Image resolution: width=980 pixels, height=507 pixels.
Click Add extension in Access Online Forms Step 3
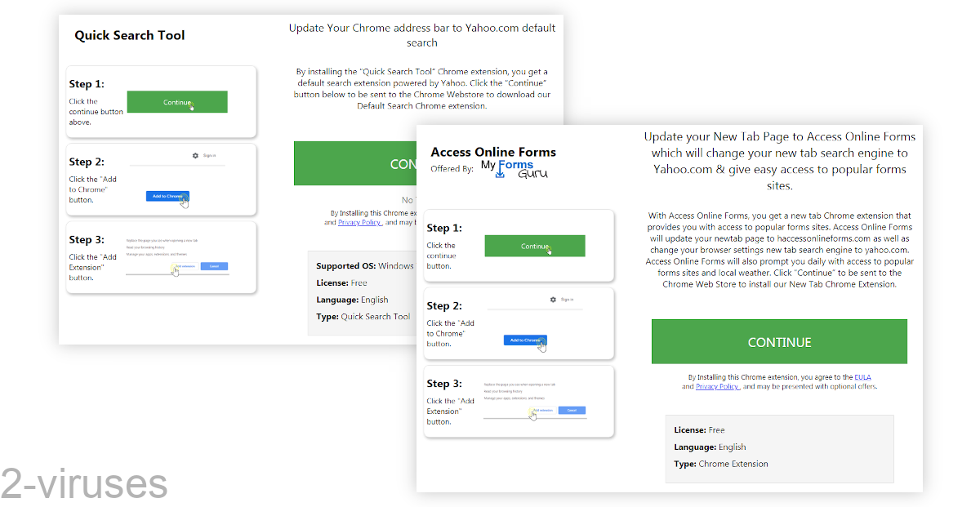coord(543,410)
